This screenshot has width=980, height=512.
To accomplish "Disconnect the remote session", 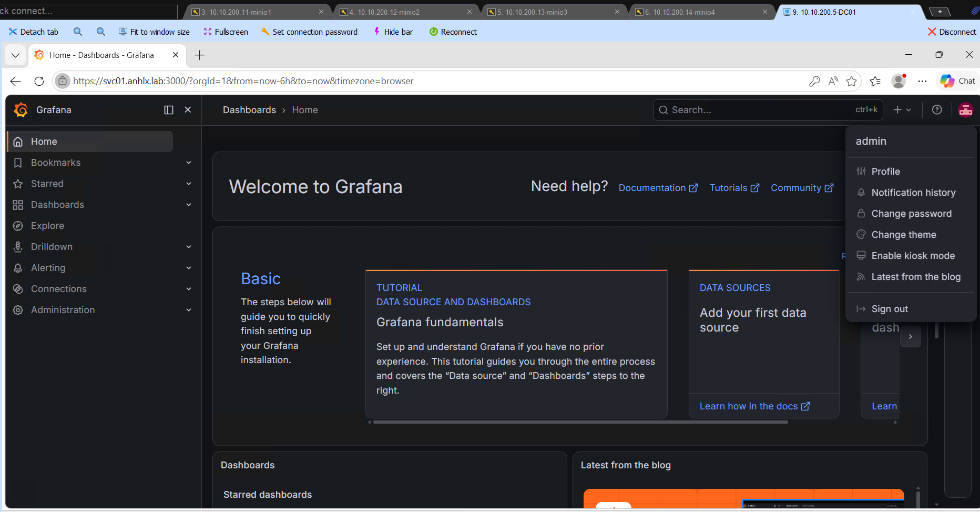I will (952, 32).
